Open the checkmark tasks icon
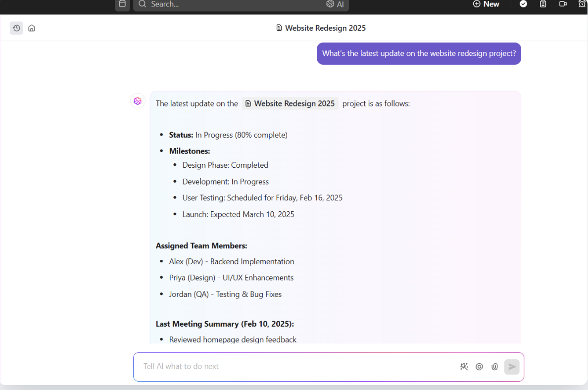Viewport: 588px width, 390px height. coord(523,4)
